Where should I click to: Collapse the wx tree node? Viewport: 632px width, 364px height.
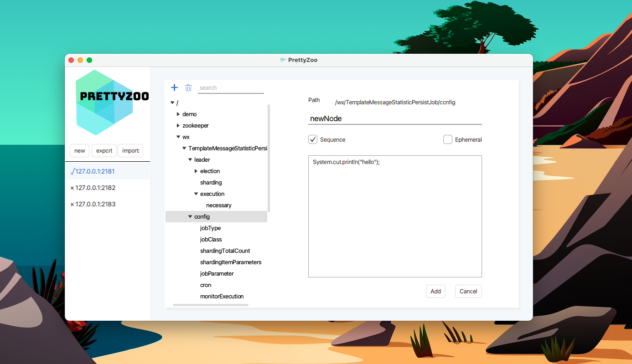[x=178, y=137]
